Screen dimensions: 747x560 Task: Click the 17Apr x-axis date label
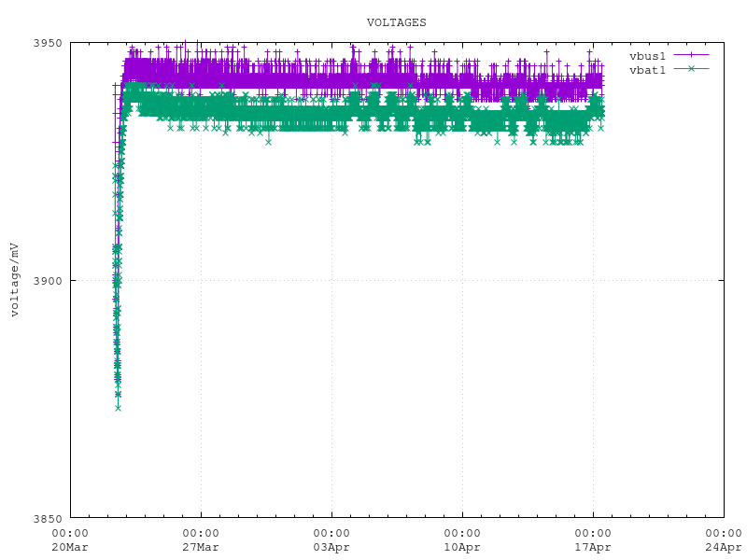pyautogui.click(x=593, y=547)
